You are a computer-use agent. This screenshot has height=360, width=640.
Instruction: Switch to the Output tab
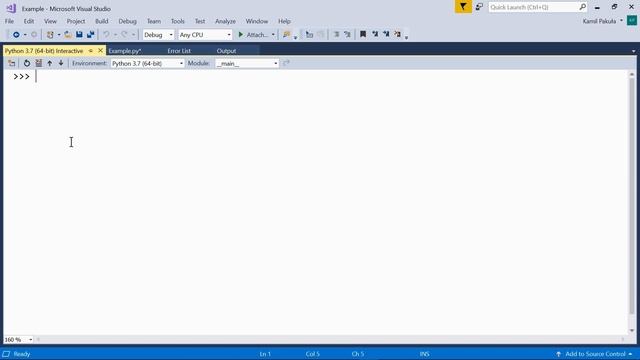pos(227,51)
